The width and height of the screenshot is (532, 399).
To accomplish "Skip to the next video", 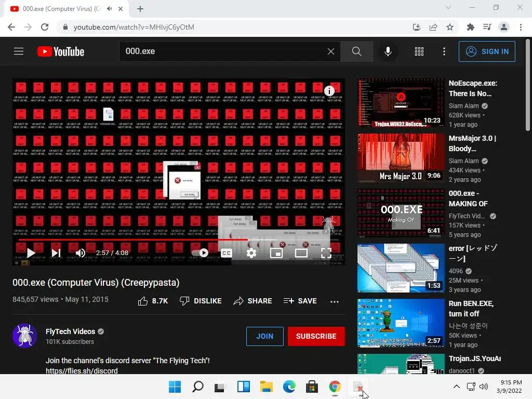I will click(x=56, y=253).
